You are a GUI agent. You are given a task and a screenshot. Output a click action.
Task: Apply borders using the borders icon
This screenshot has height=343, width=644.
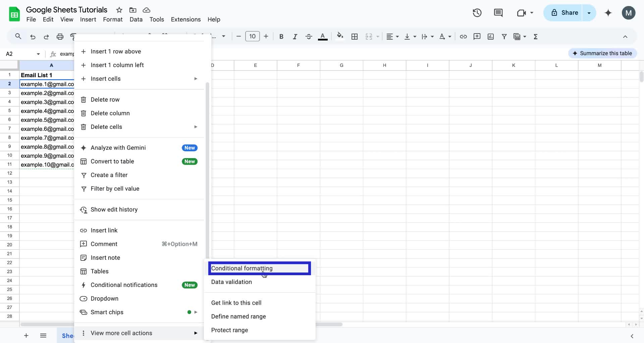pyautogui.click(x=355, y=36)
